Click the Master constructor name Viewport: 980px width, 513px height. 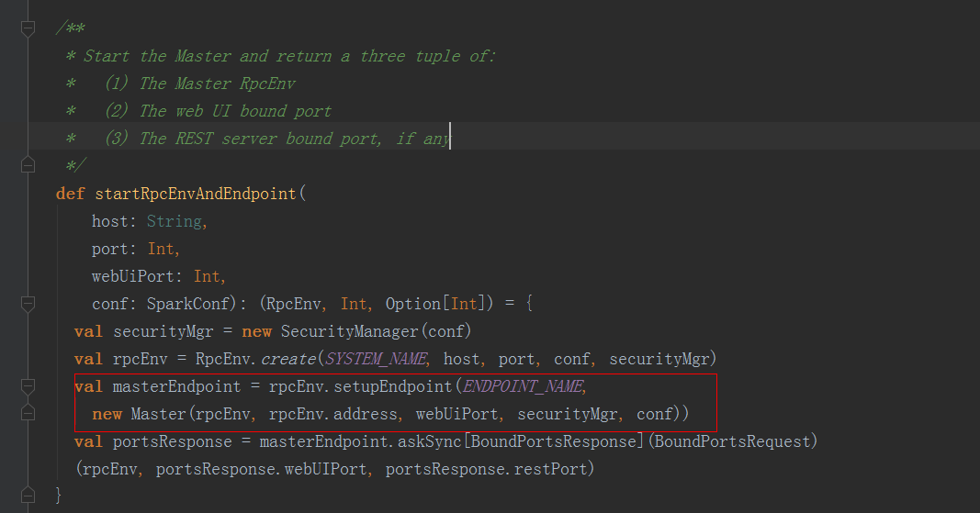pos(158,414)
